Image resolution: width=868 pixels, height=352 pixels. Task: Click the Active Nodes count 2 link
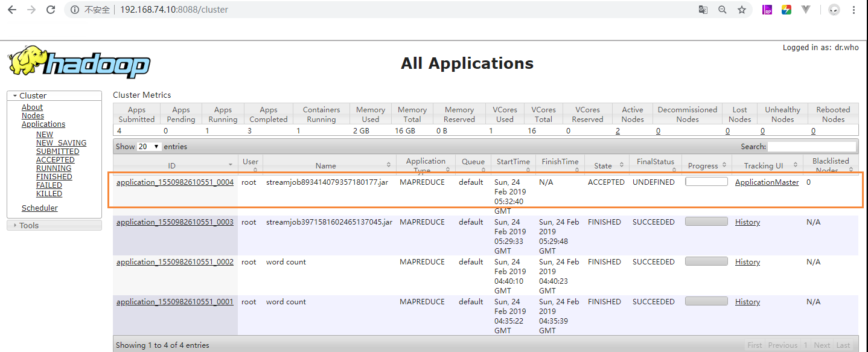618,131
